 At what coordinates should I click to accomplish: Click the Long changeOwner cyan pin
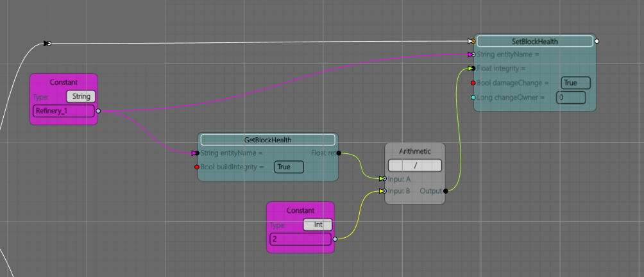[x=473, y=97]
